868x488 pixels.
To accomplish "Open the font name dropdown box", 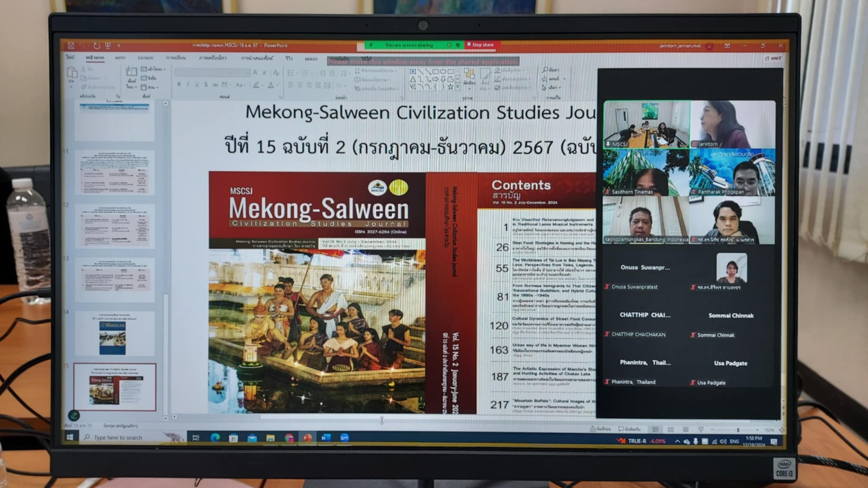I will 203,73.
